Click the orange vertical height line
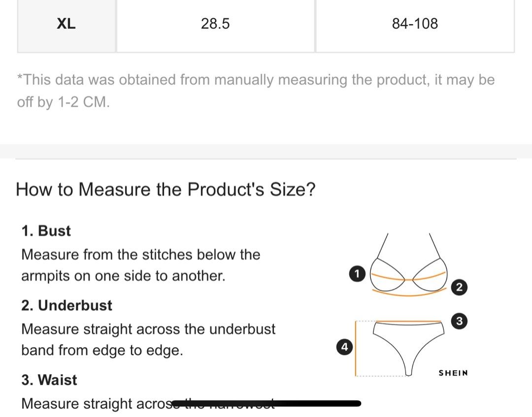This screenshot has width=532, height=417. pyautogui.click(x=356, y=349)
